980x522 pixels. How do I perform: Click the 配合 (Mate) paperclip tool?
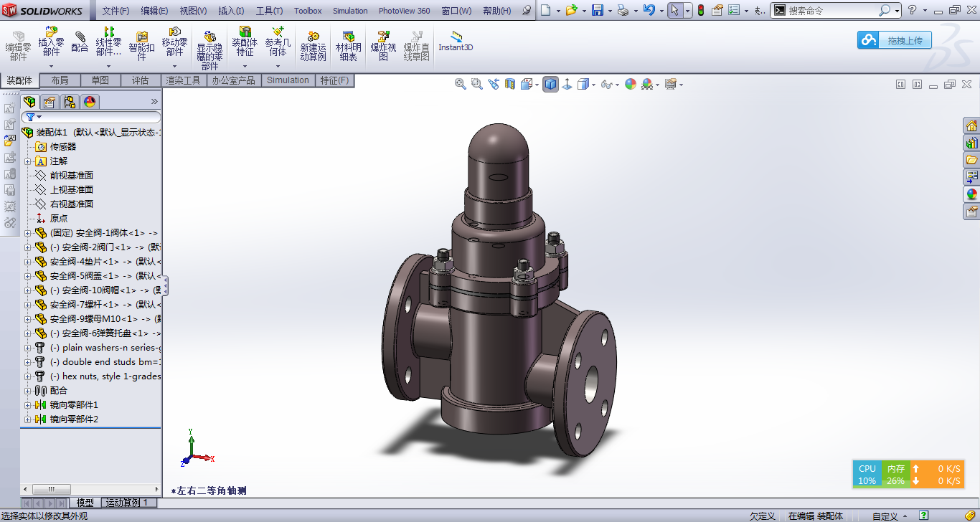pos(80,42)
